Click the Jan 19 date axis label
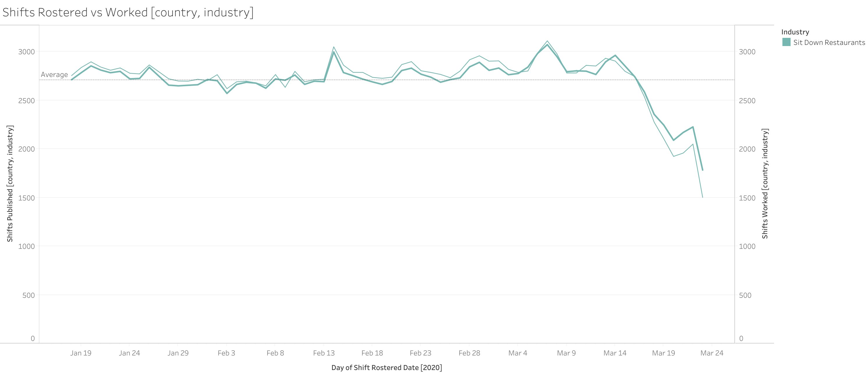The image size is (868, 377). point(81,353)
